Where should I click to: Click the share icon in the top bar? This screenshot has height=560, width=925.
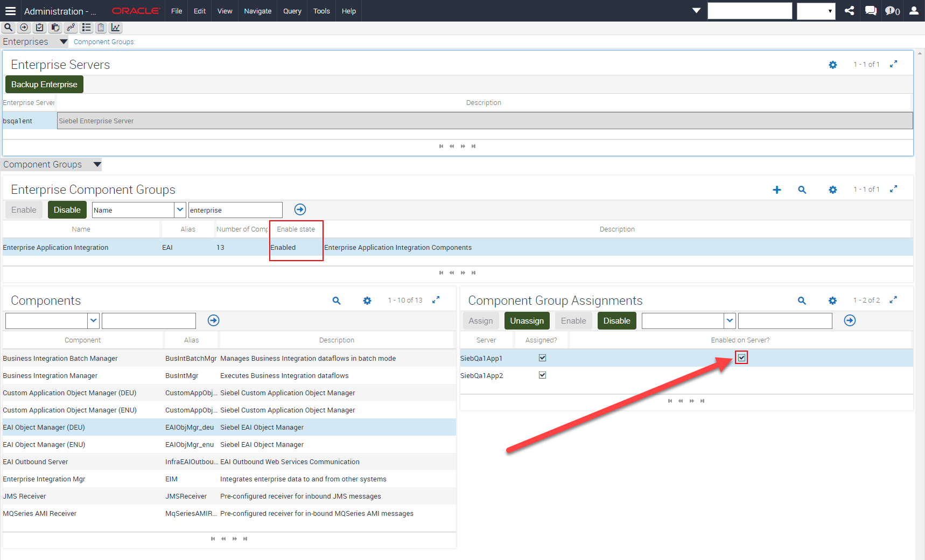pos(849,10)
